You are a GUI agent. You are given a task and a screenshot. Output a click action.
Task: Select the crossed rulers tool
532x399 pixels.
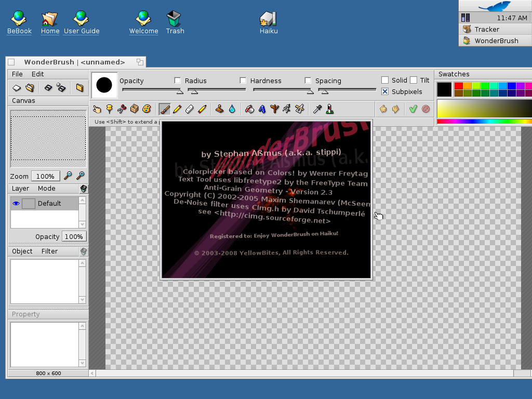(300, 109)
